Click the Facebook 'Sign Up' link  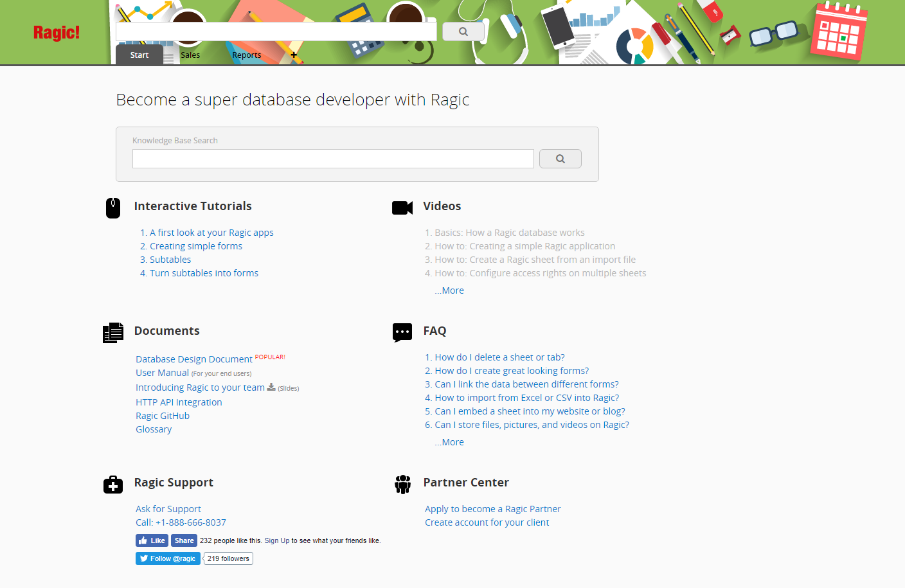click(277, 541)
